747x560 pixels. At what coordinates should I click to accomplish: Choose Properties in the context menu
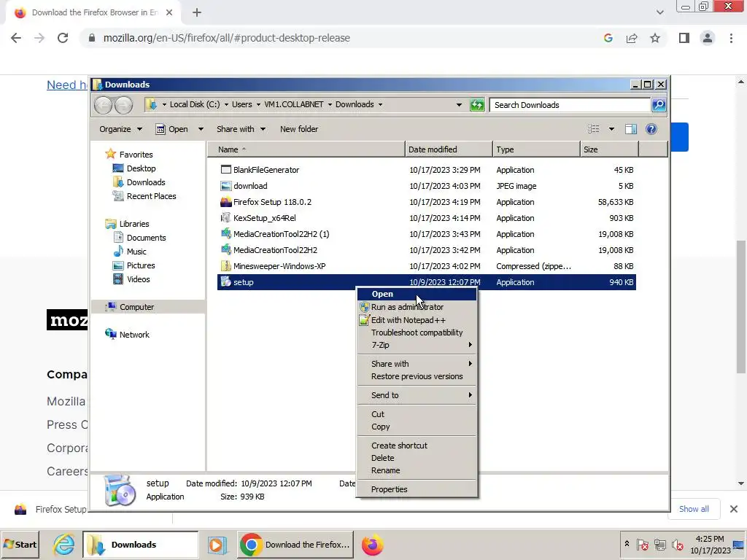(x=417, y=489)
